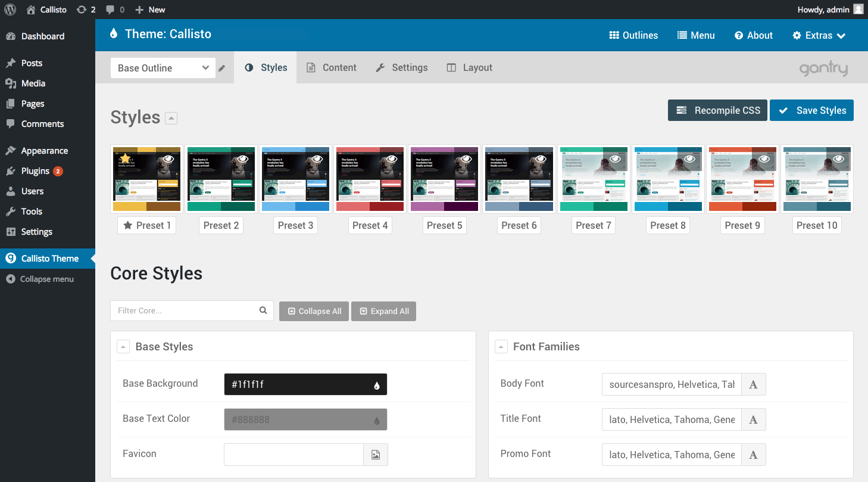Open the Favicon image selector icon
868x482 pixels.
376,454
